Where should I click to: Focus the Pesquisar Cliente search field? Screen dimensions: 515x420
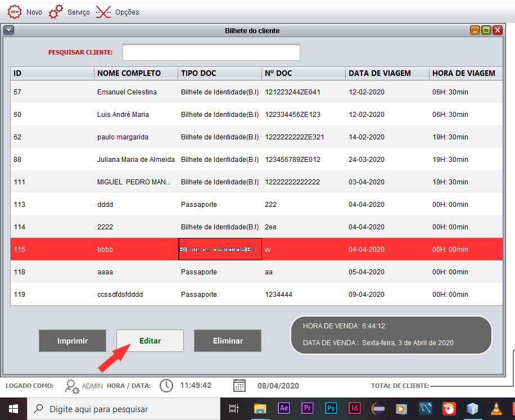pos(211,52)
